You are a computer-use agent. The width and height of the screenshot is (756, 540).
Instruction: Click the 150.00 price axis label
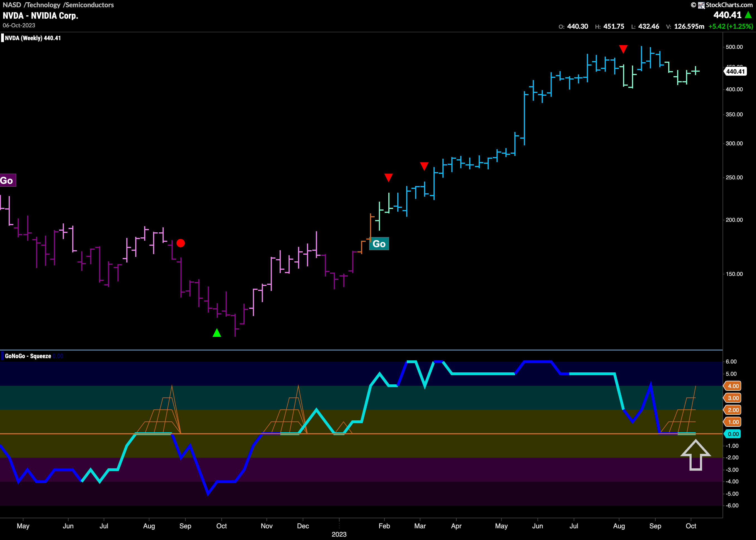734,274
